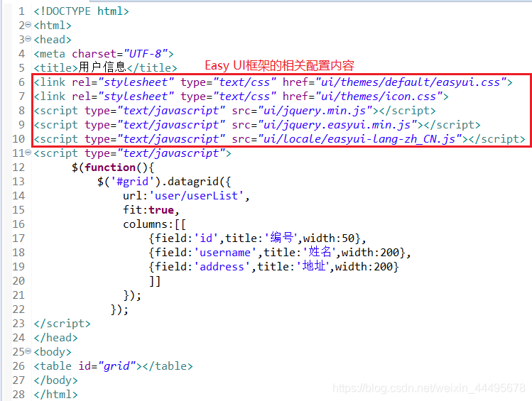Image resolution: width=532 pixels, height=401 pixels.
Task: Click the 'function' keyword on line 12
Action: [110, 167]
